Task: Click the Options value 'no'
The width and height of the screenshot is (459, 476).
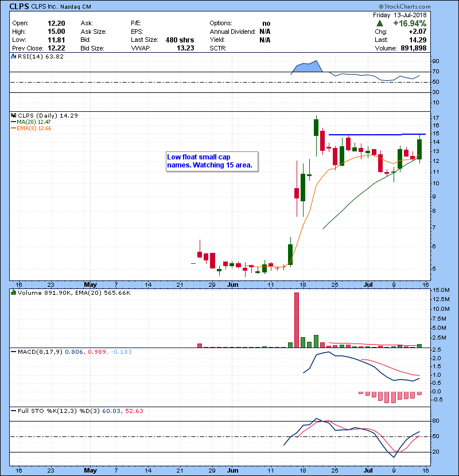Action: pyautogui.click(x=266, y=24)
